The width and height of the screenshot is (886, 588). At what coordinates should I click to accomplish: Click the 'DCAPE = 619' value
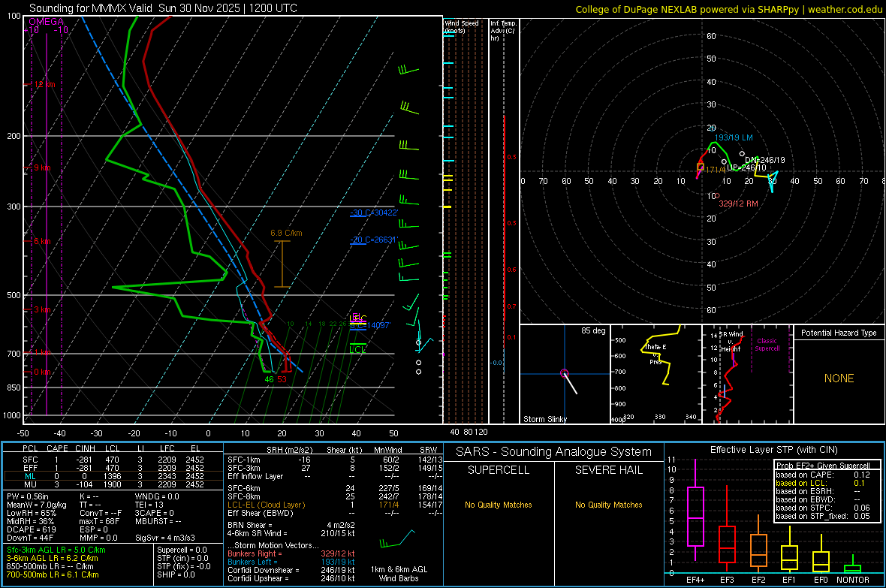tap(31, 529)
